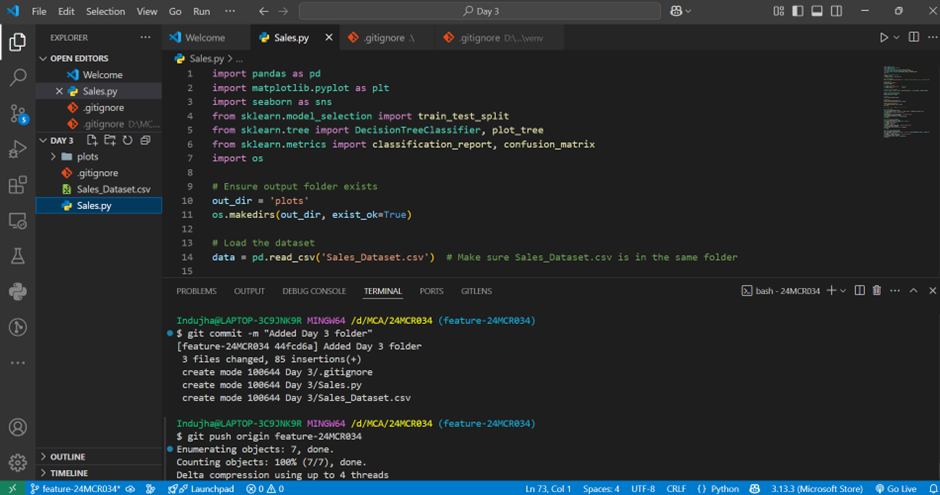Switch to the Welcome tab
Screen dimensions: 940x495
(206, 37)
